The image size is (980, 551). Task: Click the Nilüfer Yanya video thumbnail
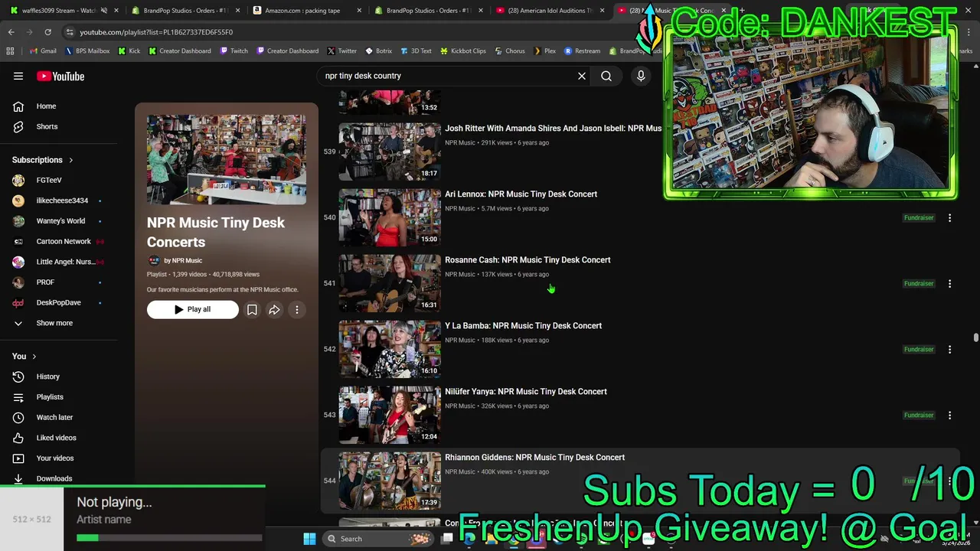390,415
